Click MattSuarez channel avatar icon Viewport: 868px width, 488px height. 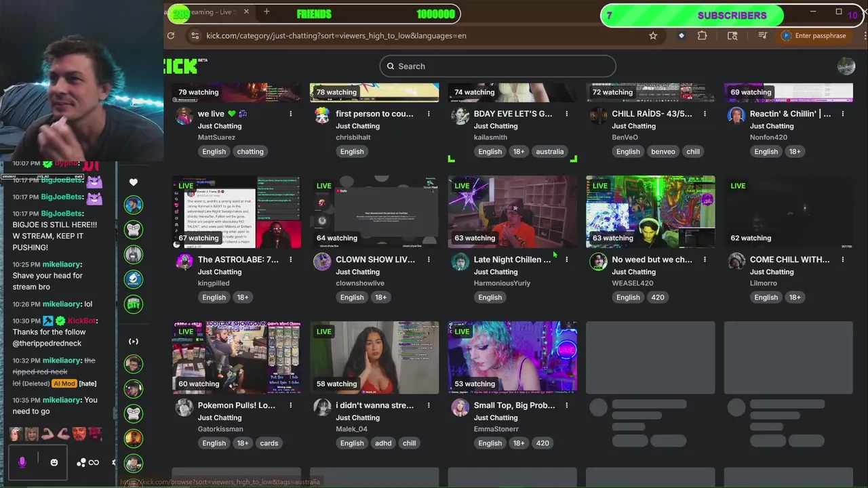click(x=184, y=116)
